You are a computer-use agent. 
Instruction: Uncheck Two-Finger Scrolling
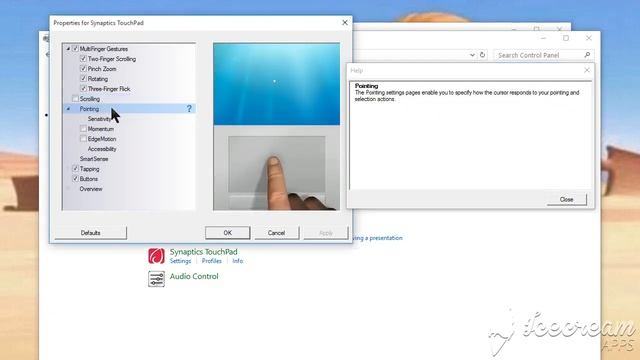point(83,59)
